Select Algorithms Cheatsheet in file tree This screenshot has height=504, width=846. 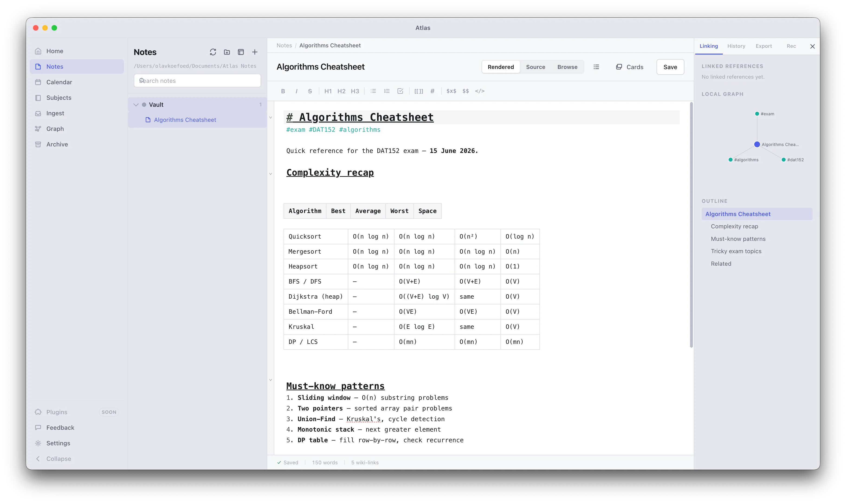point(197,120)
